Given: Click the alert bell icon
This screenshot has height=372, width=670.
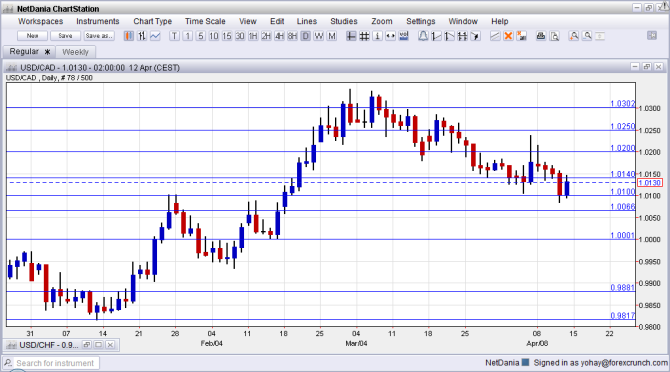Looking at the screenshot, I should pos(423,36).
